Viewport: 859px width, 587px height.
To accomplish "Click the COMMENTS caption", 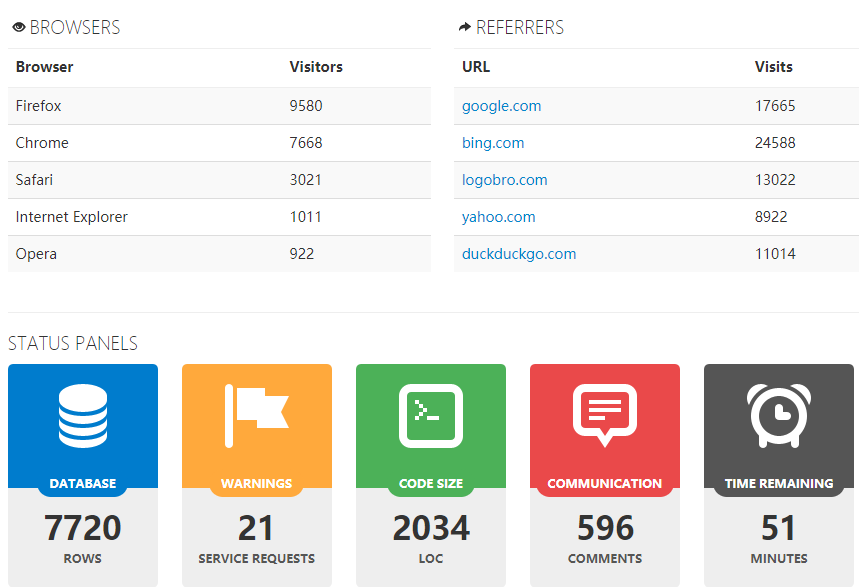I will [605, 558].
